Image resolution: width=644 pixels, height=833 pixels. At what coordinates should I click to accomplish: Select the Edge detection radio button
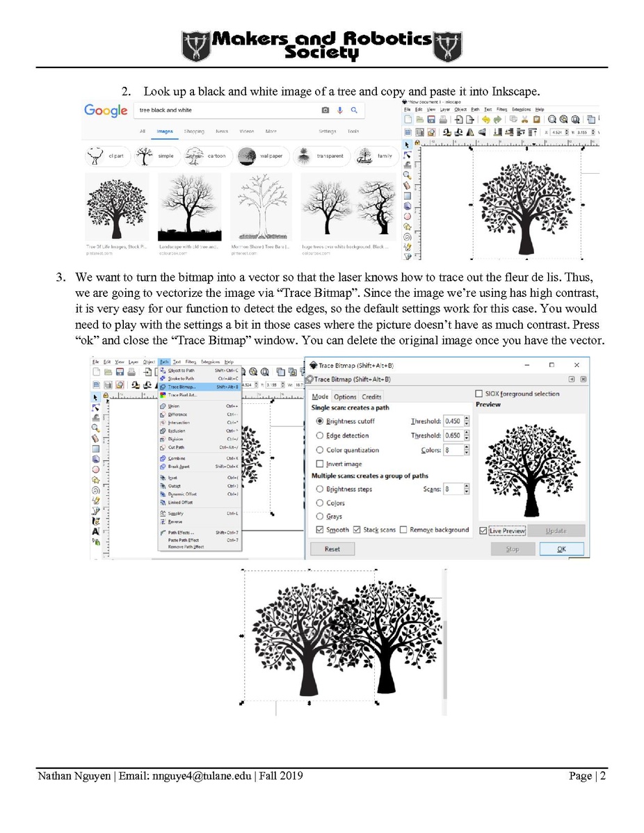[x=320, y=435]
